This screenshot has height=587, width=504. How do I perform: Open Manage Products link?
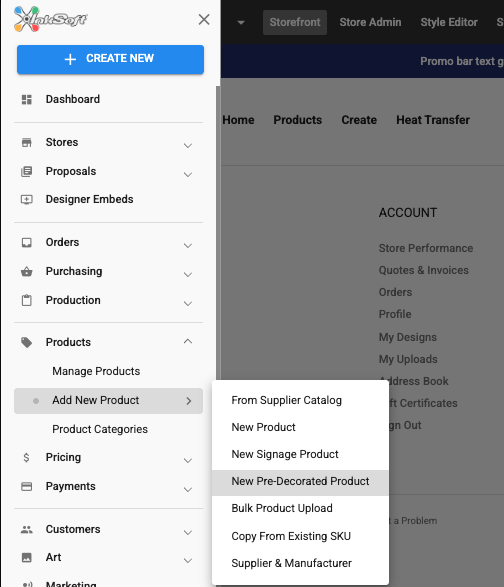click(96, 371)
